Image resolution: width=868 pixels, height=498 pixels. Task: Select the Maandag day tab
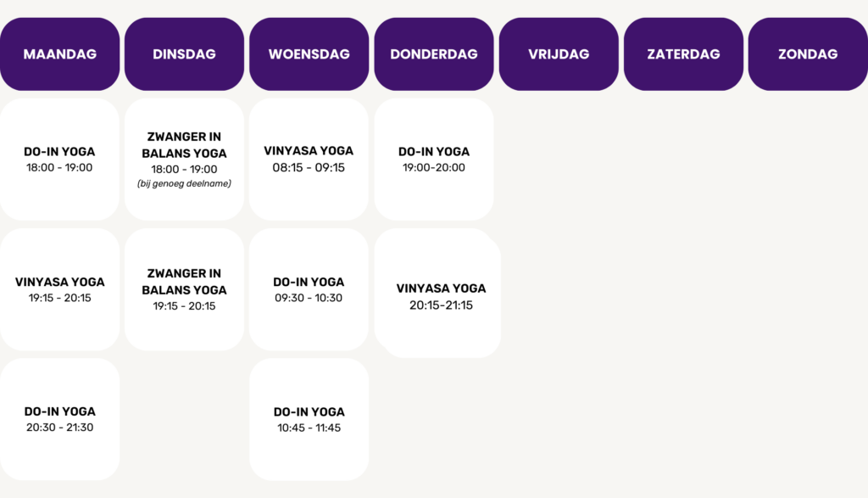(x=60, y=54)
